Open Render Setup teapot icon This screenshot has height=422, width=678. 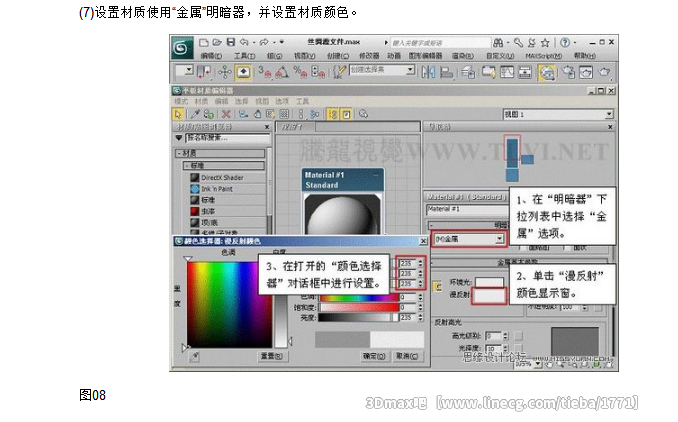click(568, 72)
